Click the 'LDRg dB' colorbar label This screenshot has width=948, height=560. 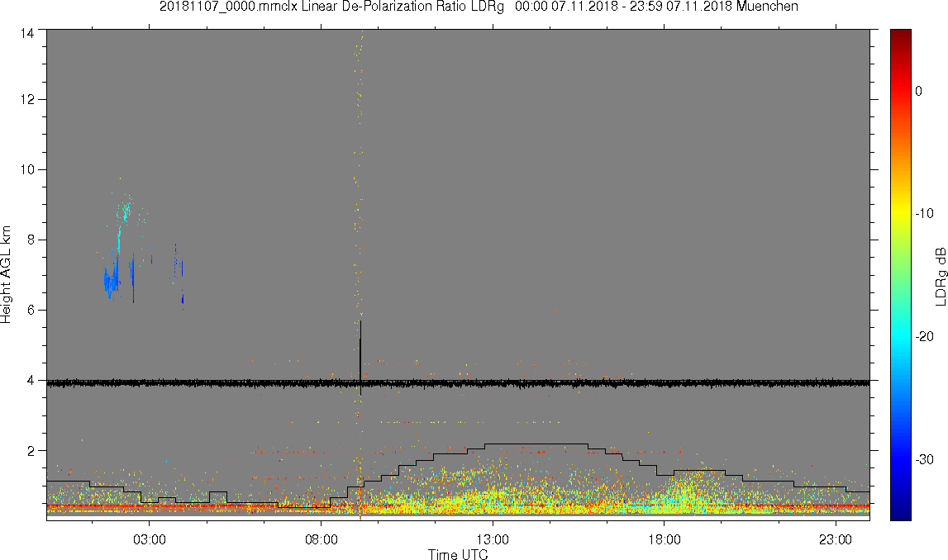[940, 276]
